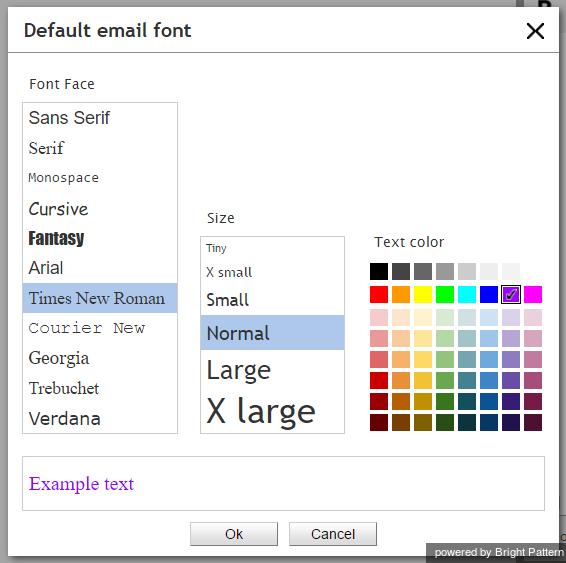Choose Cursive font face
Image resolution: width=566 pixels, height=563 pixels.
tap(100, 209)
